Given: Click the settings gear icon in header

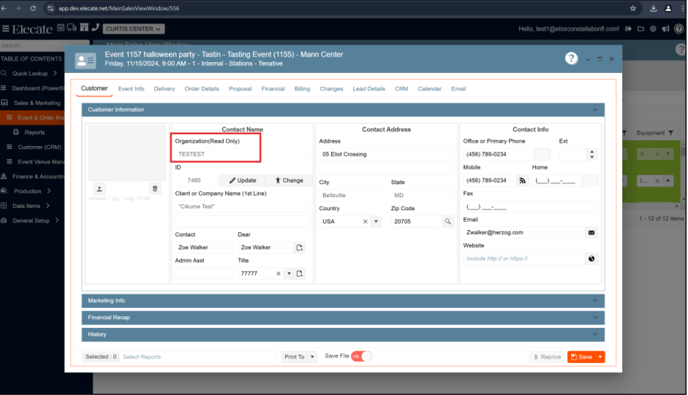Looking at the screenshot, I should tap(653, 29).
